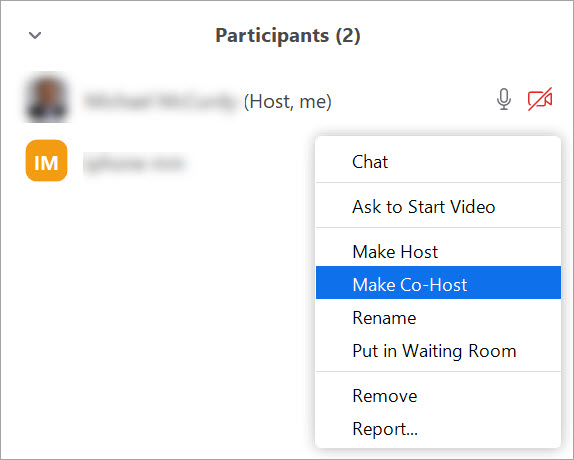Image resolution: width=574 pixels, height=460 pixels.
Task: Click the host participant row
Action: (287, 99)
